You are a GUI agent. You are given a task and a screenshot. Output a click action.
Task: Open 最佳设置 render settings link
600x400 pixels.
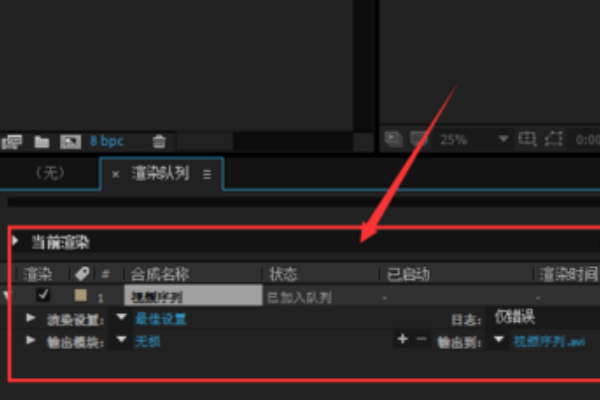coord(161,318)
